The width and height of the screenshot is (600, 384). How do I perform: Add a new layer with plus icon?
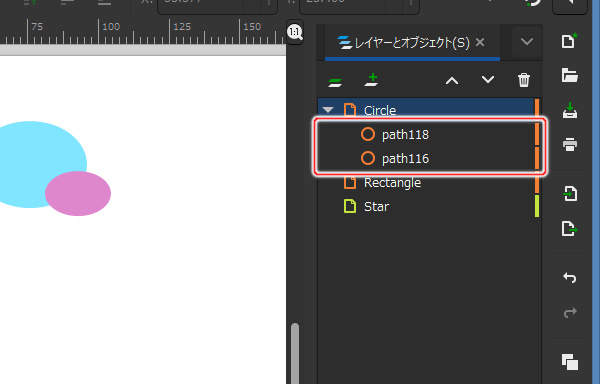pyautogui.click(x=372, y=80)
